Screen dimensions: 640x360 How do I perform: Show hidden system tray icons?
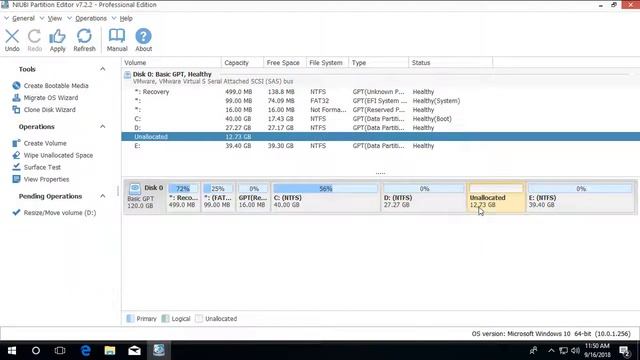pos(551,351)
